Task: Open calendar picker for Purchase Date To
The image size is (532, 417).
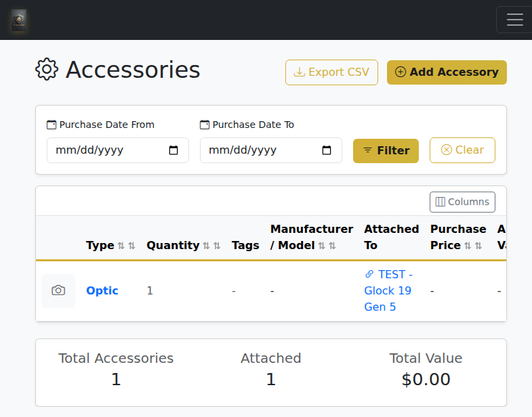Action: click(327, 150)
